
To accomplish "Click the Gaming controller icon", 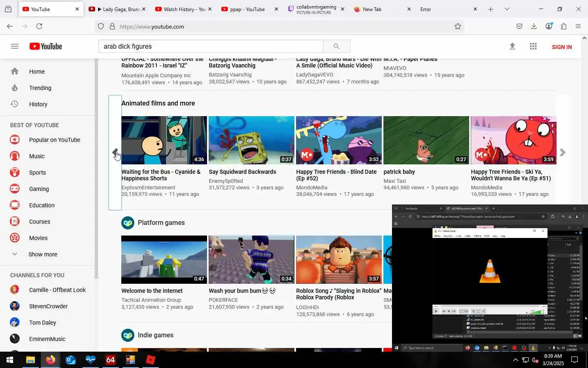I will (x=15, y=189).
